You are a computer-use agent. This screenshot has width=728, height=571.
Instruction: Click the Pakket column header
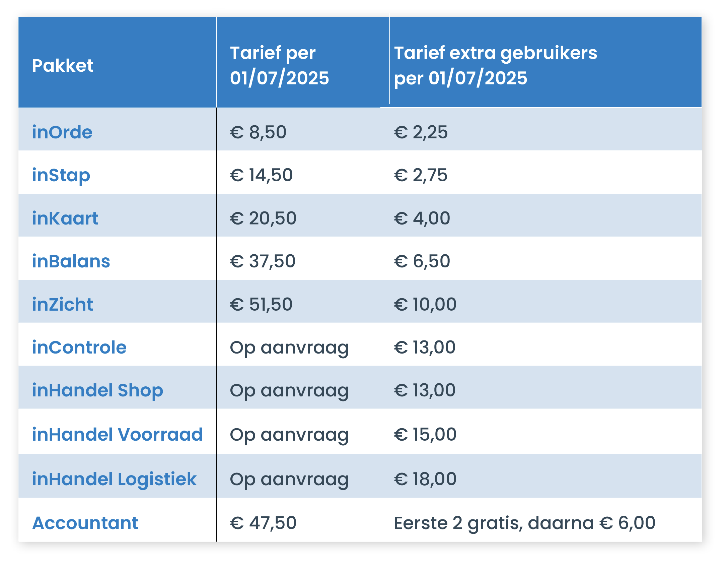(63, 65)
